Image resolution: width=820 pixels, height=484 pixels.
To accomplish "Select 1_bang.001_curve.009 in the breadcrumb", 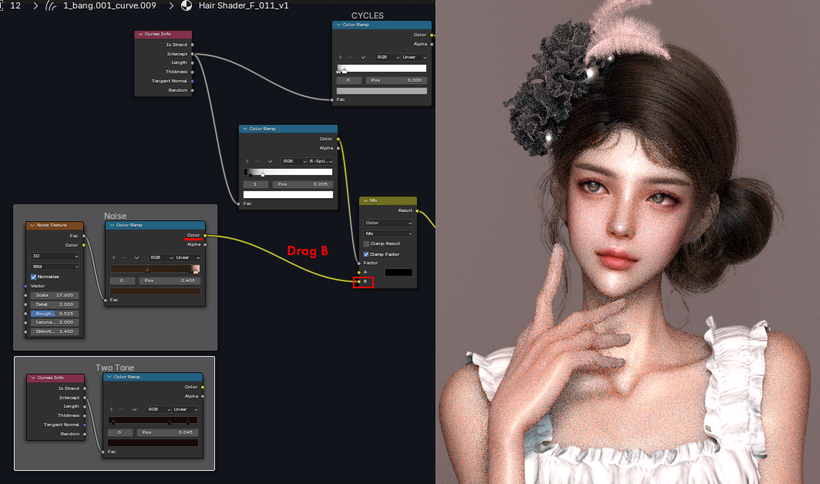I will pos(109,6).
